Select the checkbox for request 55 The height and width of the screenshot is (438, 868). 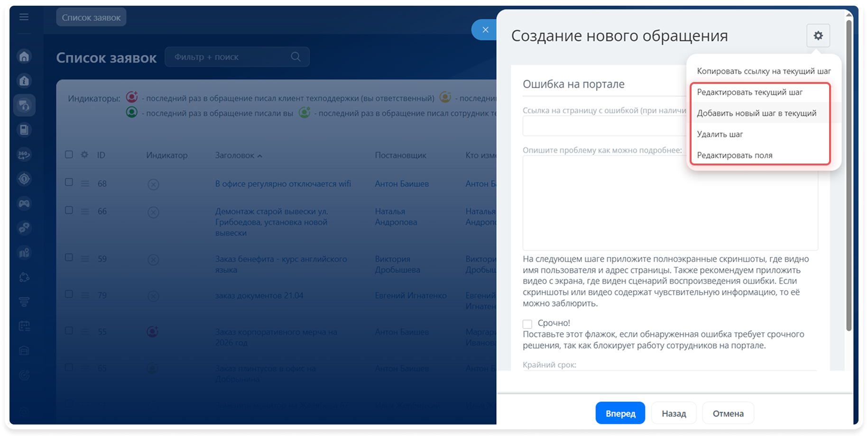click(69, 331)
